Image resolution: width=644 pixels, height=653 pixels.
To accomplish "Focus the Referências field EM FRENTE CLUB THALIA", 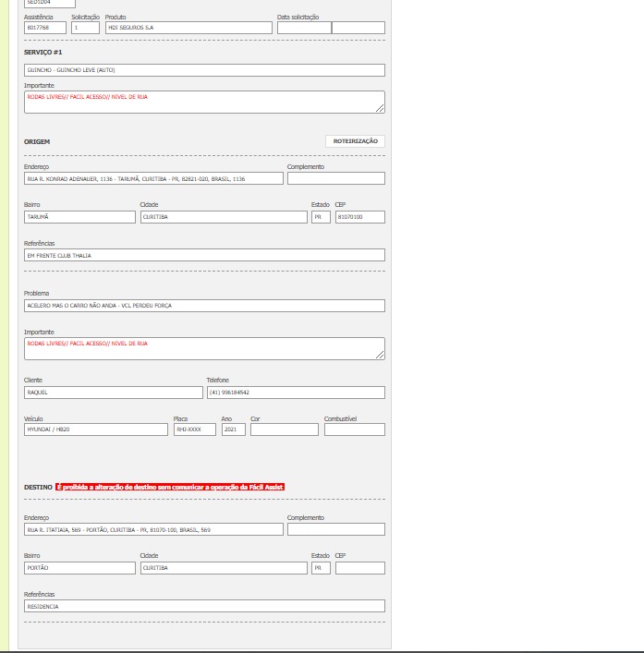I will click(204, 255).
